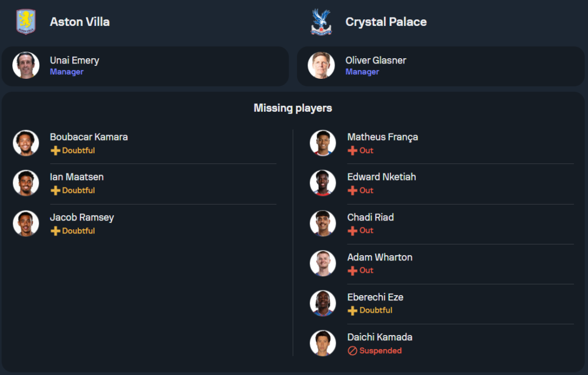Select the Unai Emery name link
This screenshot has width=588, height=375.
click(74, 60)
